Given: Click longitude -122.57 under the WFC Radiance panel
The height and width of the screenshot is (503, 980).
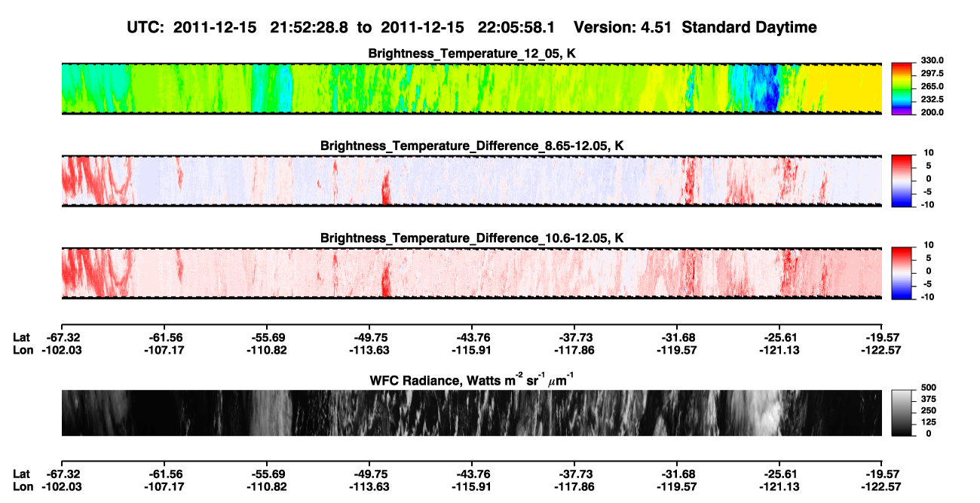Looking at the screenshot, I should pos(883,487).
